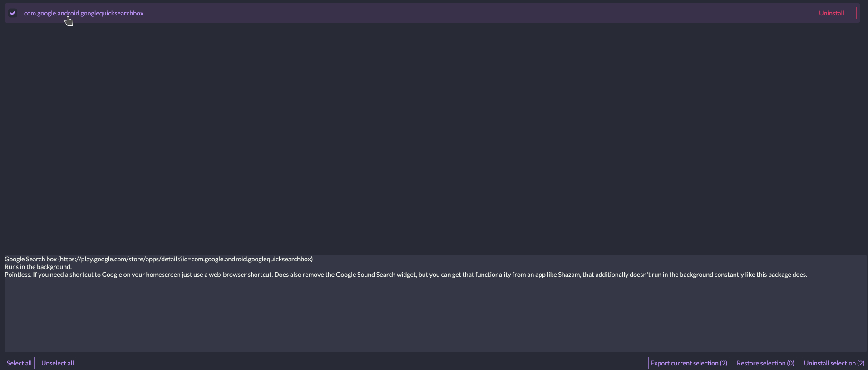Uncheck the googlequicksearchbox package checkbox

point(13,13)
